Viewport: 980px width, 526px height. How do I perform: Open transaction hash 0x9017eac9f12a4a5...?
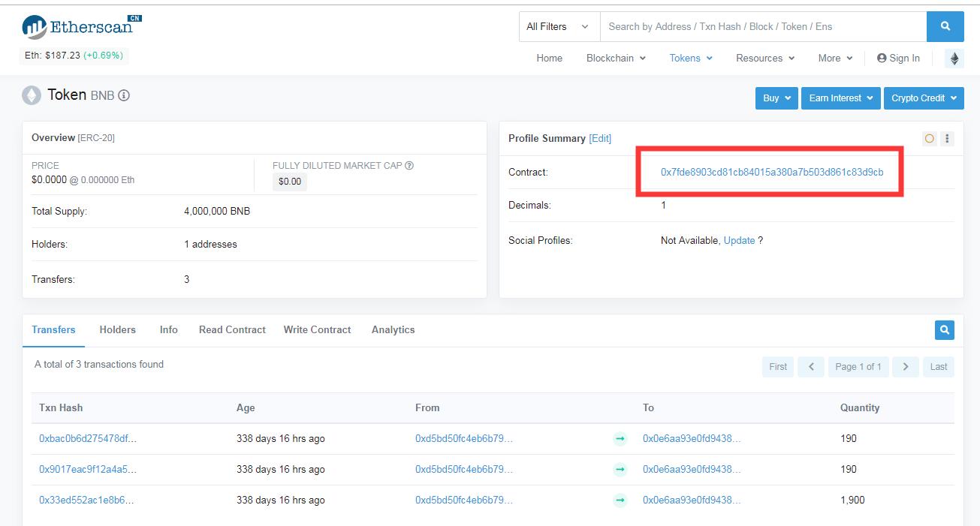[88, 469]
